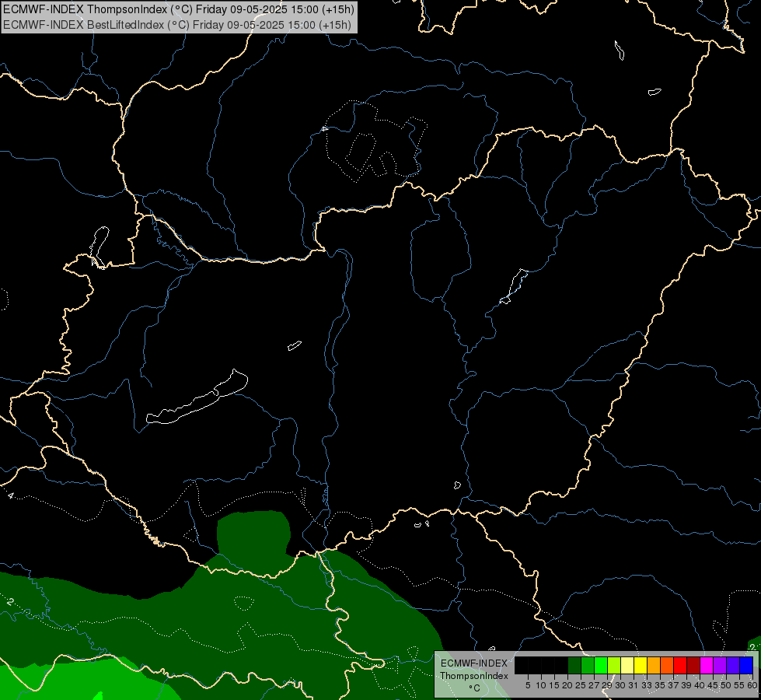This screenshot has width=761, height=700.
Task: Choose the orange-red 35–37 legend swatch
Action: [667, 665]
